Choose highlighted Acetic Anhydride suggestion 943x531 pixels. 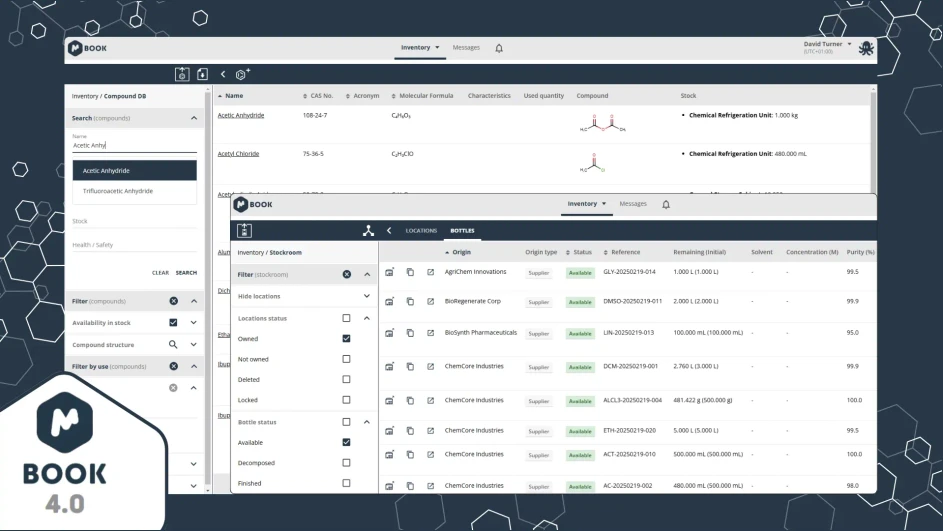pos(135,171)
